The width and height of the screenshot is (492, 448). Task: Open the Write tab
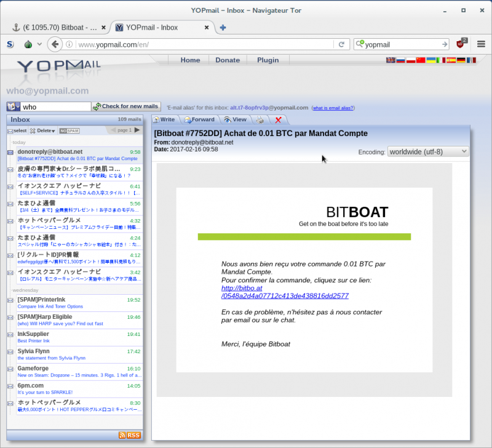tap(164, 119)
